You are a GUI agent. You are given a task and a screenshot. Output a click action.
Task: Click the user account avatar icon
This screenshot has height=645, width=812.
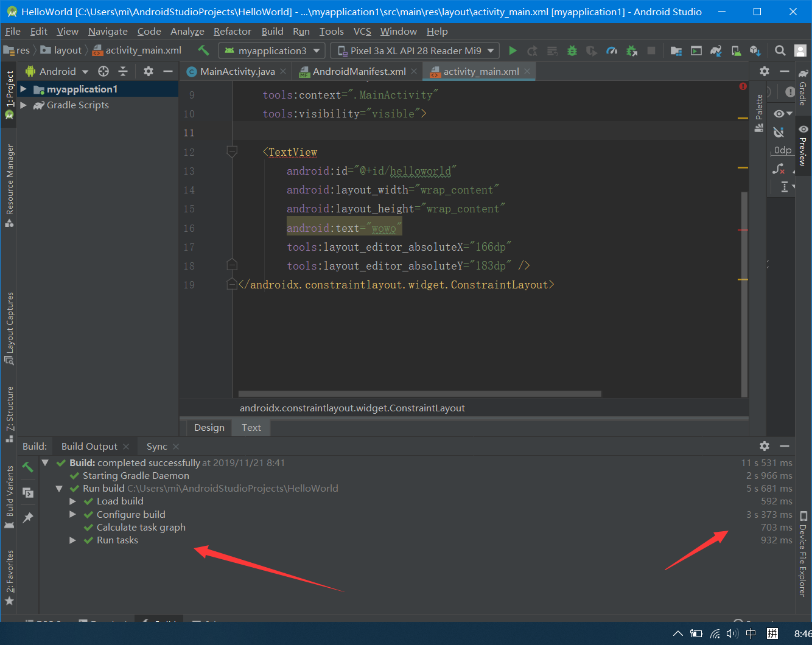(x=801, y=51)
